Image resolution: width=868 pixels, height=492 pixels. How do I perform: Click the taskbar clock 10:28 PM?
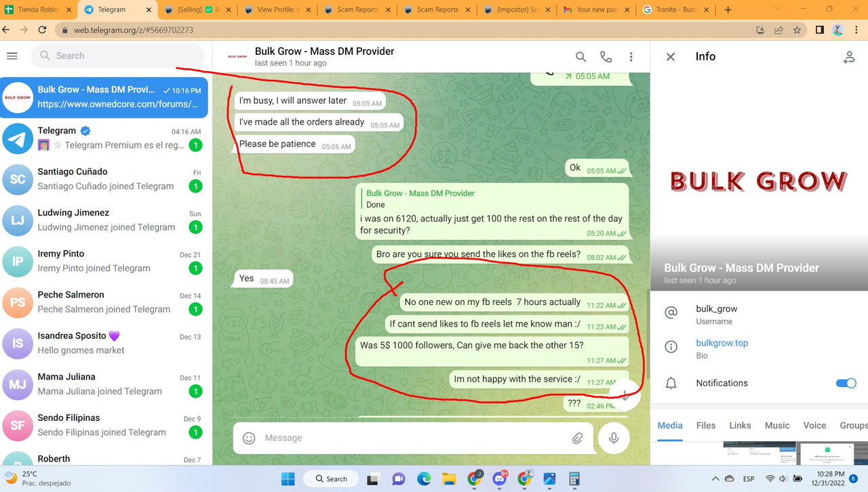(830, 478)
